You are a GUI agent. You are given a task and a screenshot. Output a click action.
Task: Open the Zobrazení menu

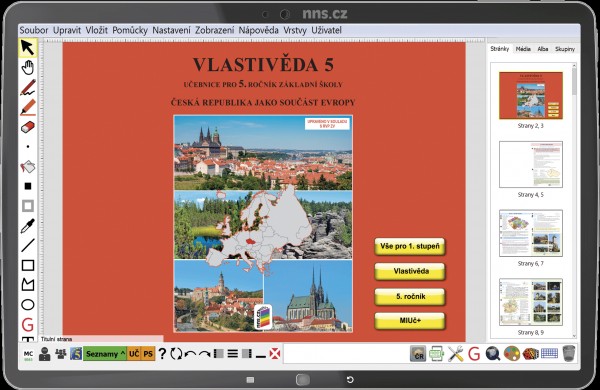pyautogui.click(x=215, y=30)
